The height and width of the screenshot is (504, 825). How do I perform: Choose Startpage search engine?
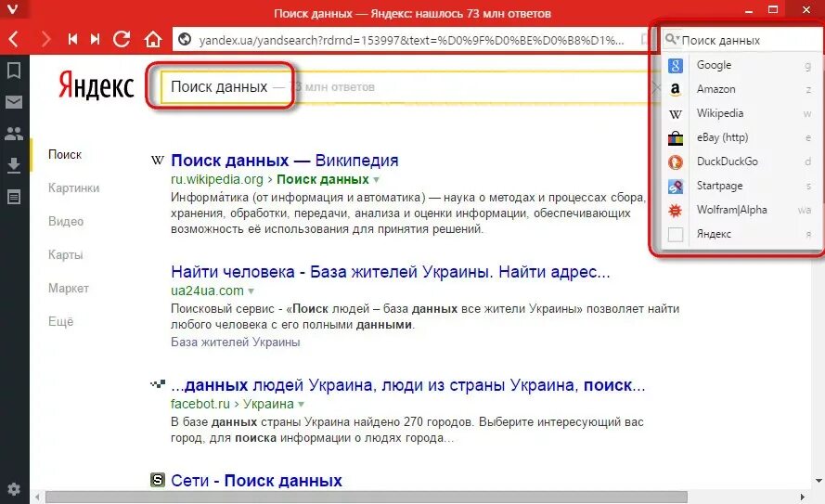pyautogui.click(x=740, y=187)
